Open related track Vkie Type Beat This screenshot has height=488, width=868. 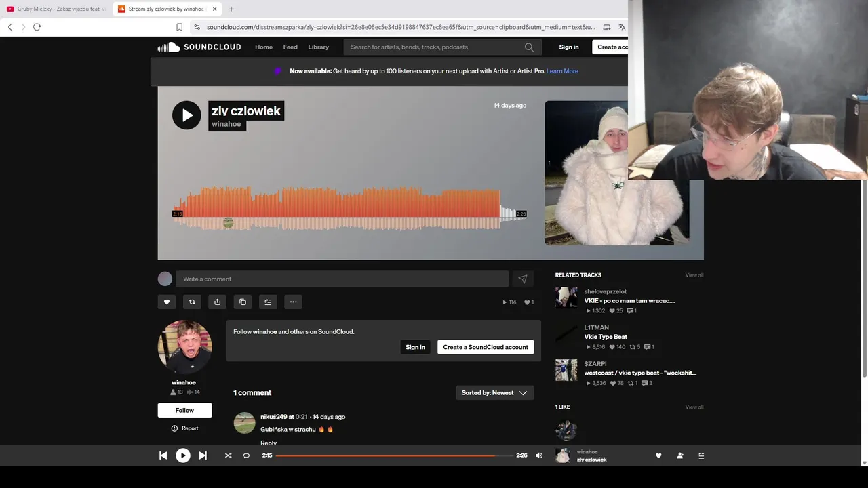pos(606,336)
